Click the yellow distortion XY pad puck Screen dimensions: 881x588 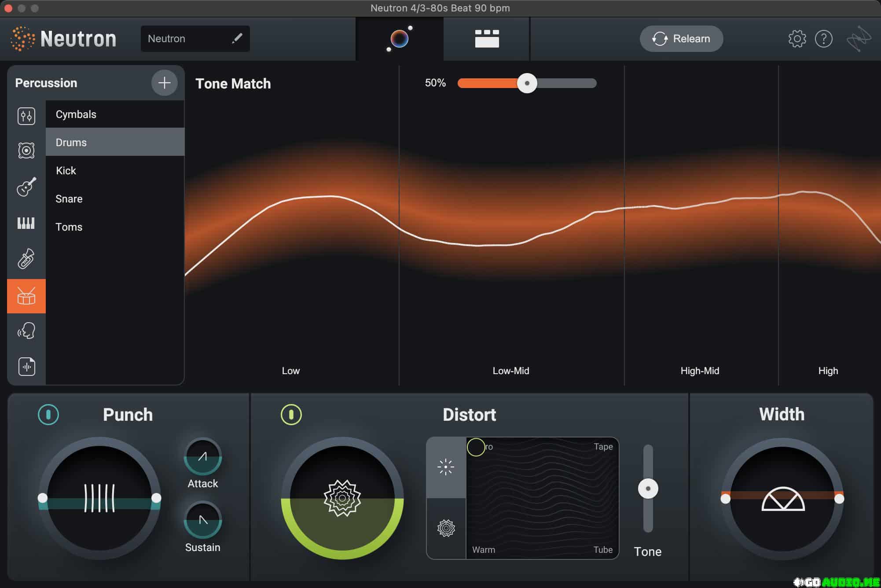point(476,447)
